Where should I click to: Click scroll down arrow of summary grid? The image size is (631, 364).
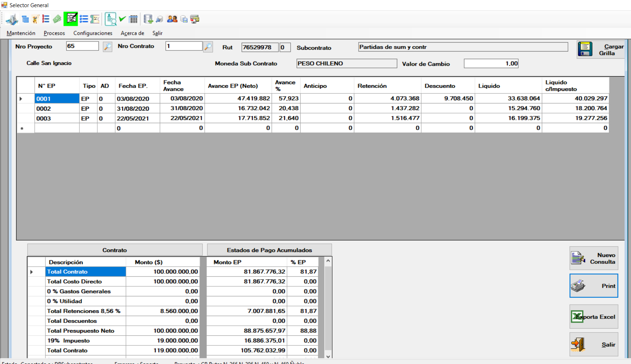[x=328, y=356]
